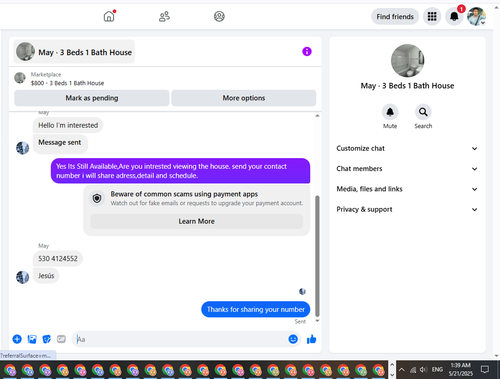Go to the Facebook Home icon
500x379 pixels.
coord(109,16)
